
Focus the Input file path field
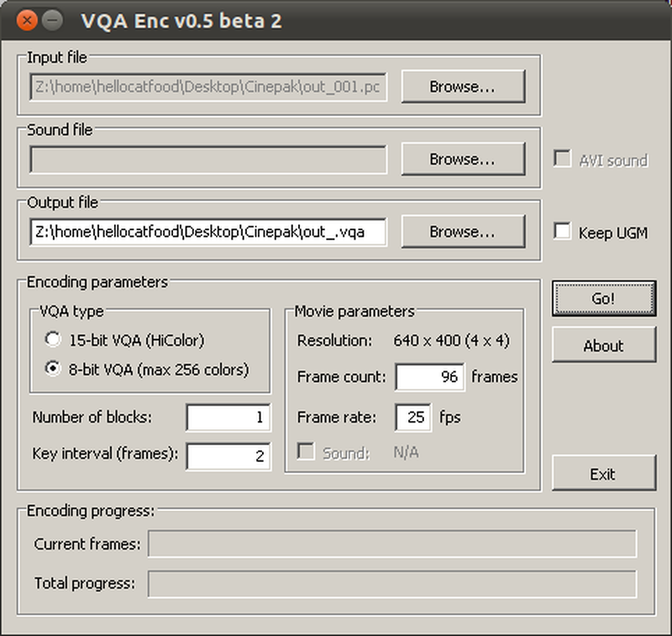(208, 87)
